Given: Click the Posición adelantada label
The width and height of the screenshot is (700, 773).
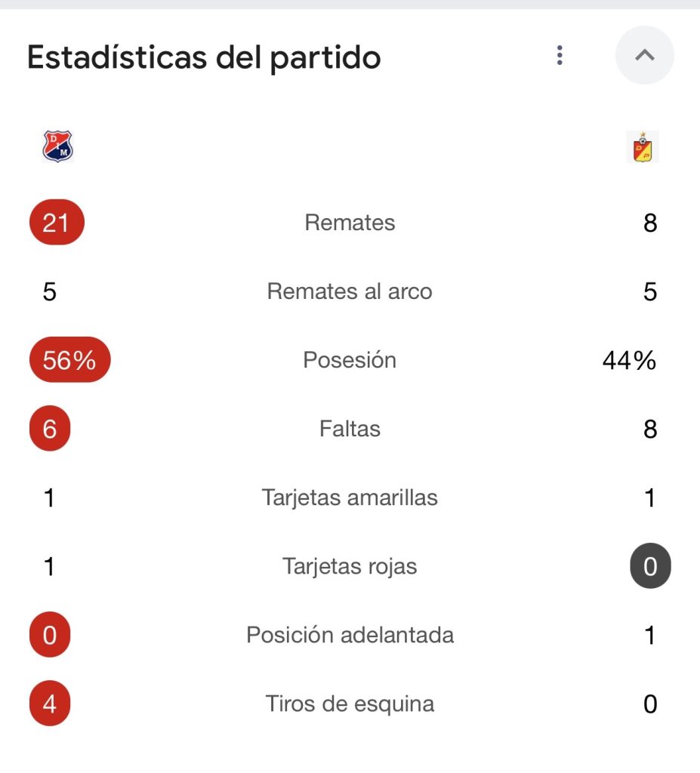Looking at the screenshot, I should coord(350,635).
